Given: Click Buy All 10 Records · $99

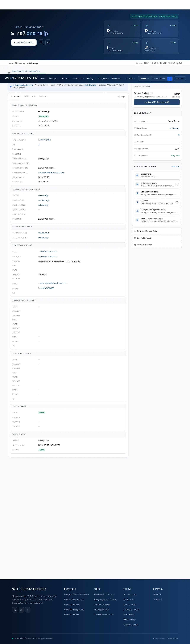Looking at the screenshot, I should click(157, 102).
